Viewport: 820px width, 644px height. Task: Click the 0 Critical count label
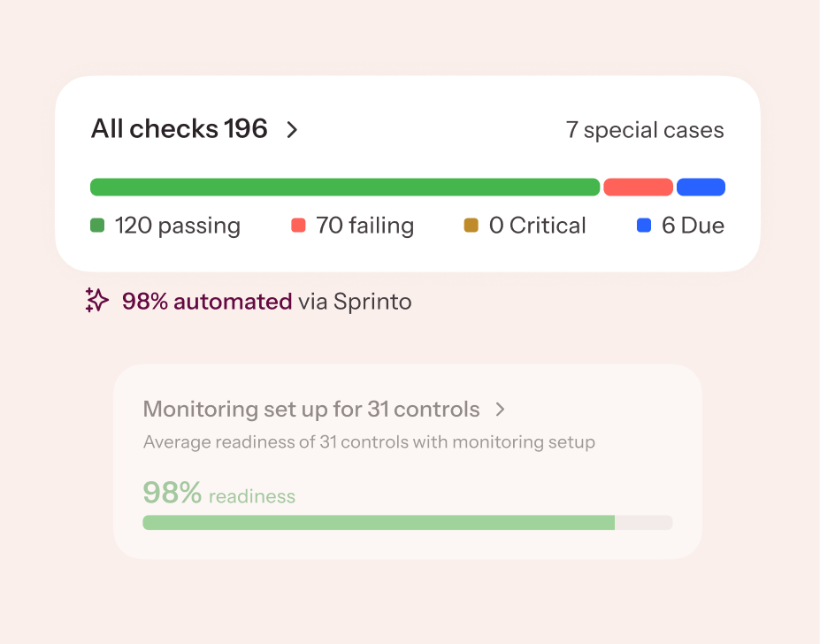click(538, 225)
